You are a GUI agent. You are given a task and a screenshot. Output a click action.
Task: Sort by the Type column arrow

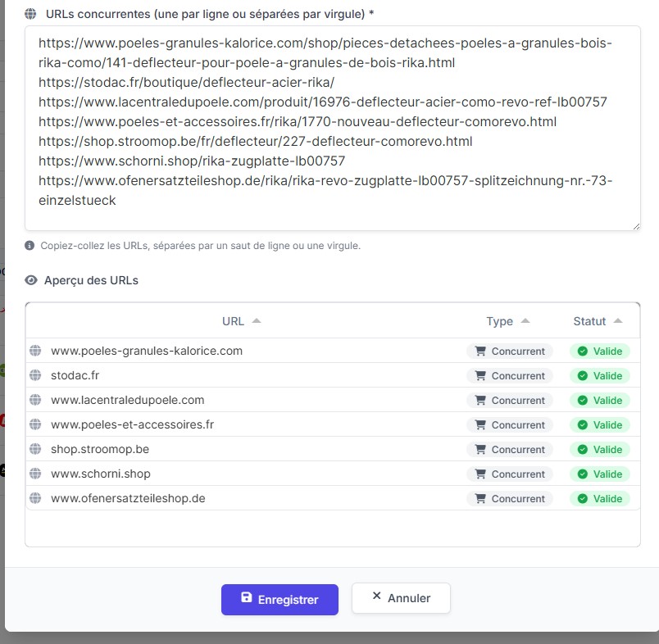pos(525,321)
